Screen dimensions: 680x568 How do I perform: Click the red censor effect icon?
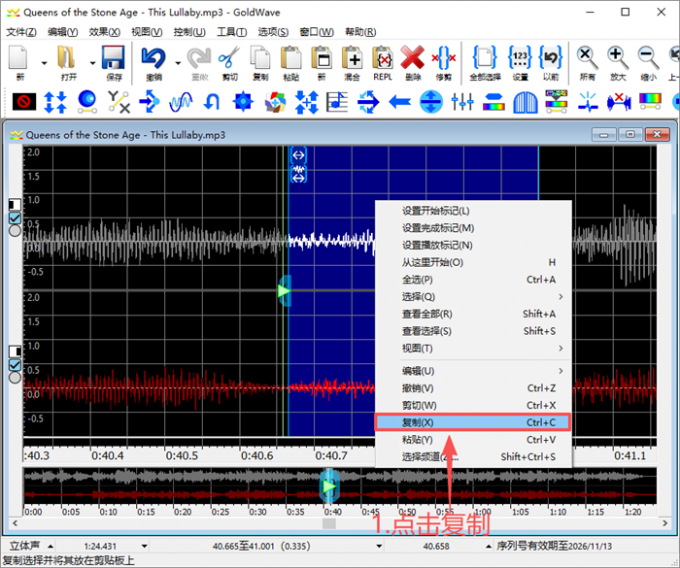coord(24,102)
